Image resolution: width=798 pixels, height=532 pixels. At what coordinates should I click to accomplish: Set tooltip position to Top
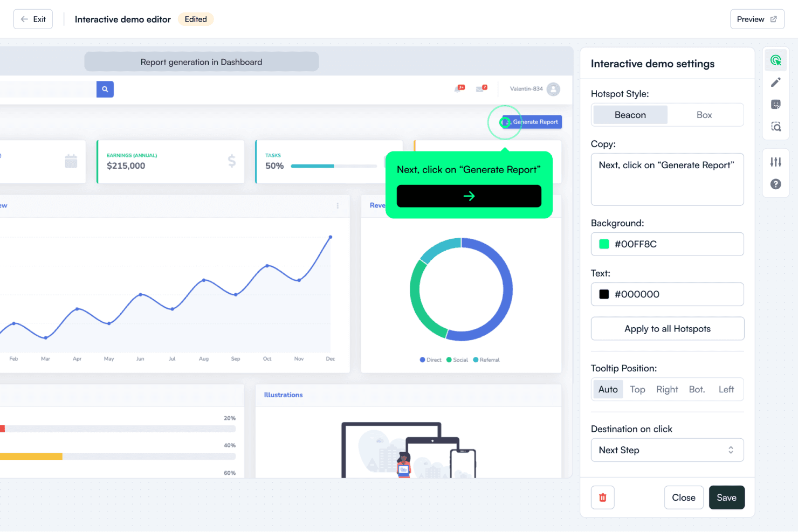637,389
